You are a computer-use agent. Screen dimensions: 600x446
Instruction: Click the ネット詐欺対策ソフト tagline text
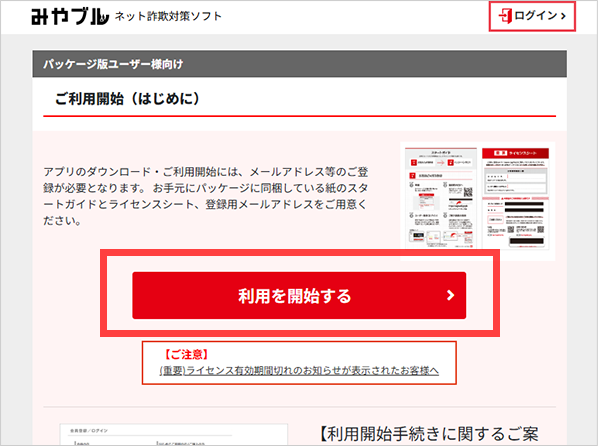[169, 17]
